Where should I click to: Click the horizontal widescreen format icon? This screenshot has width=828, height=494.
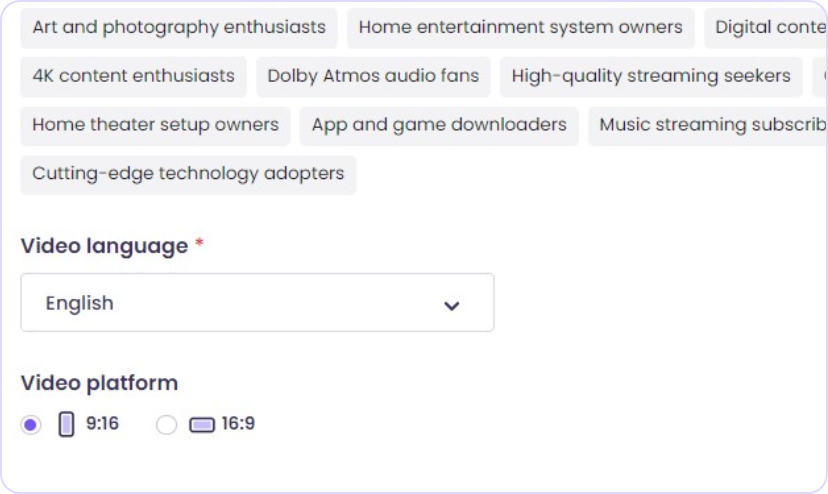tap(202, 425)
